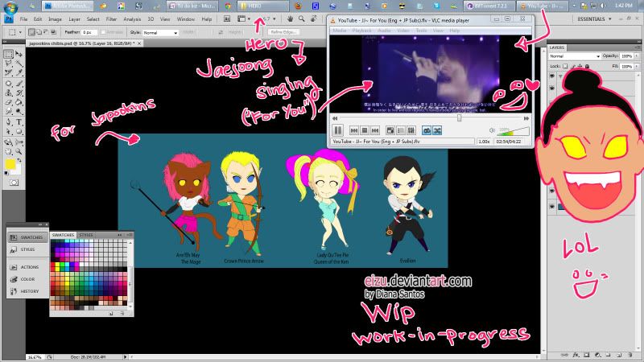Screen dimensions: 644x362
Task: Toggle VLC shuffle button
Action: click(x=437, y=130)
